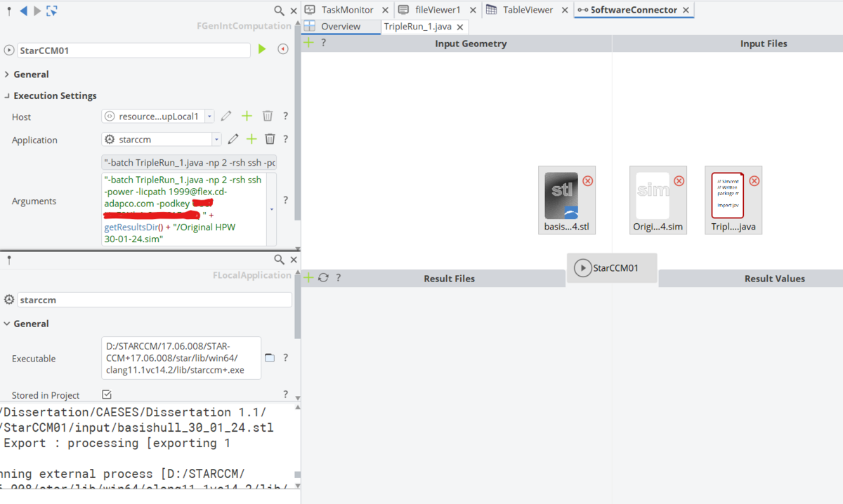Show help for the Application setting
The image size is (843, 504).
click(x=286, y=139)
